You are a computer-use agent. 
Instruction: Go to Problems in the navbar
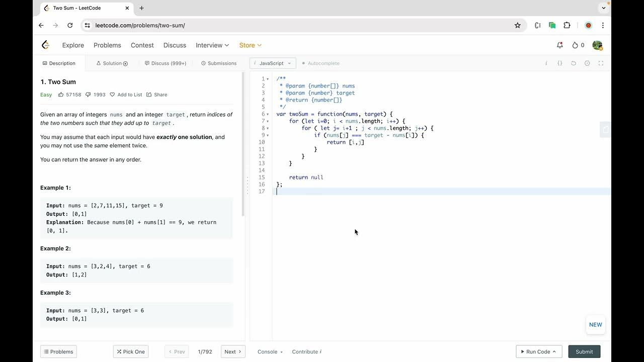107,45
